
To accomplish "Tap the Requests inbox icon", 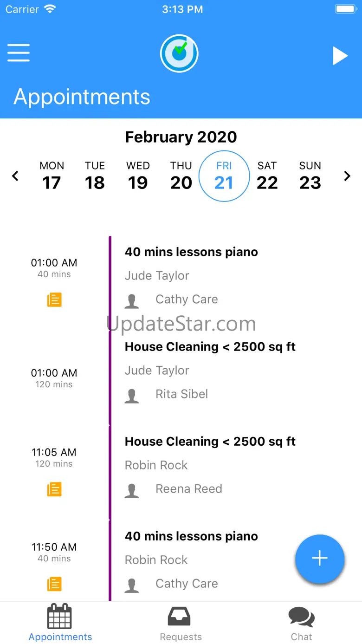I will pyautogui.click(x=181, y=617).
